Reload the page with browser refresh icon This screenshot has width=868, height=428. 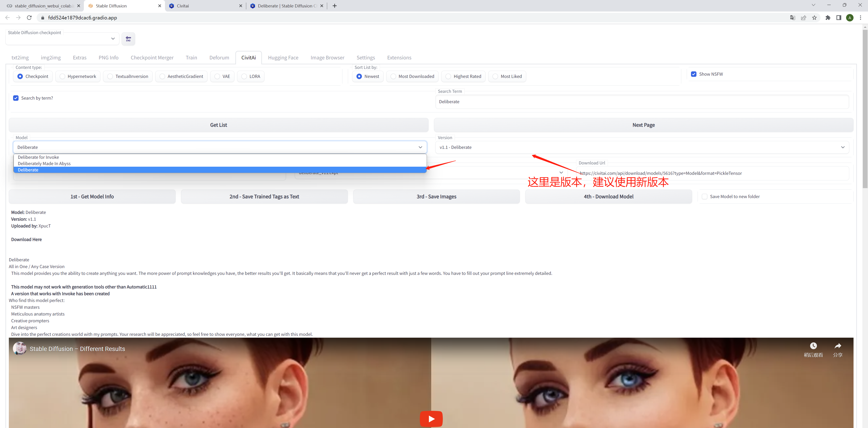(x=29, y=18)
